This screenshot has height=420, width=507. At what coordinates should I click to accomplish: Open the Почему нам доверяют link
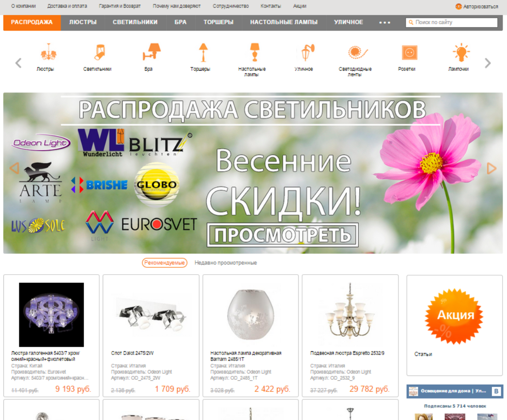[x=177, y=6]
